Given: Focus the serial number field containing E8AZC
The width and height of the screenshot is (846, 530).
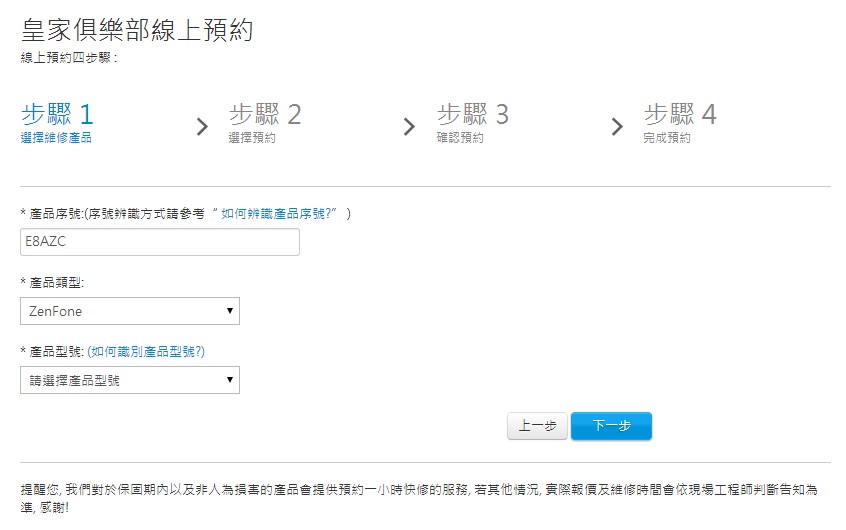Looking at the screenshot, I should pos(159,242).
